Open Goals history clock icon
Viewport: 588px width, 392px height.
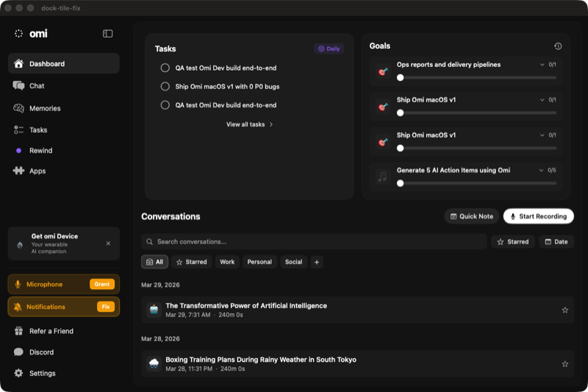558,46
